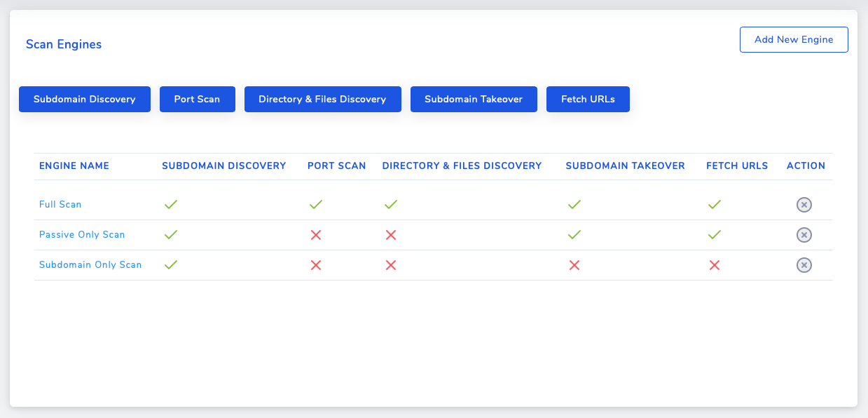Click Passive Only Scan's Directory Discovery cross
Image resolution: width=868 pixels, height=418 pixels.
pyautogui.click(x=391, y=235)
